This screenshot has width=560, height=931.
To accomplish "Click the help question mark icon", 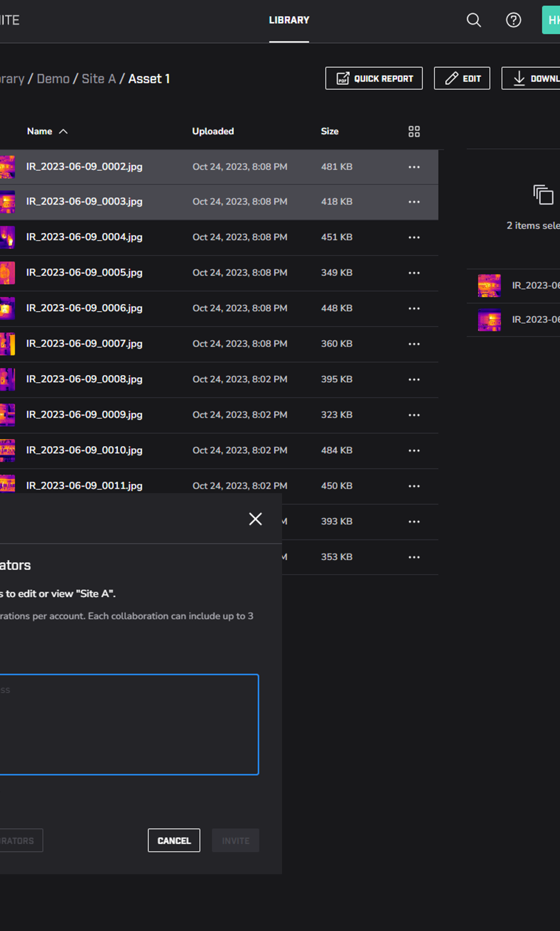I will (x=513, y=20).
